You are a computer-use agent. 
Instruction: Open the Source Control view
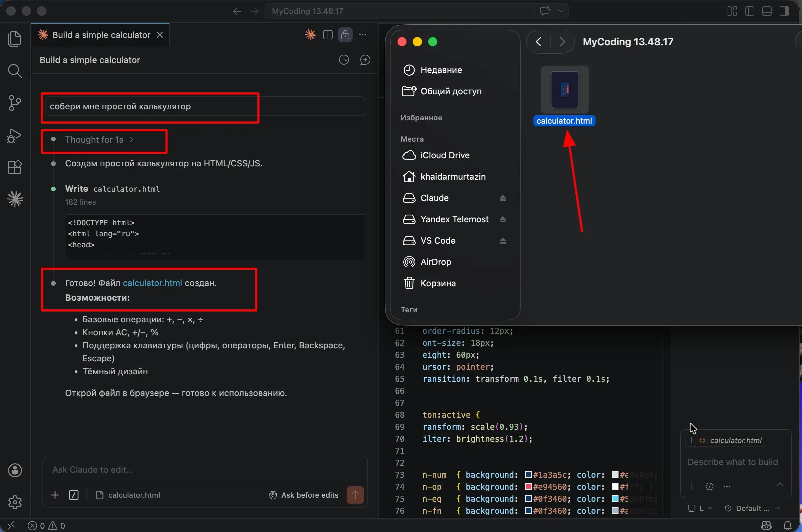[15, 103]
